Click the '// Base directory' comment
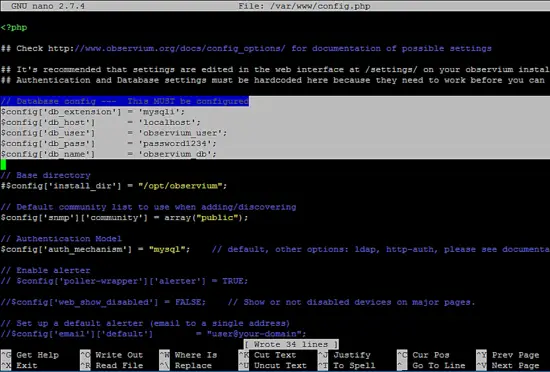This screenshot has height=372, width=550. (x=46, y=175)
